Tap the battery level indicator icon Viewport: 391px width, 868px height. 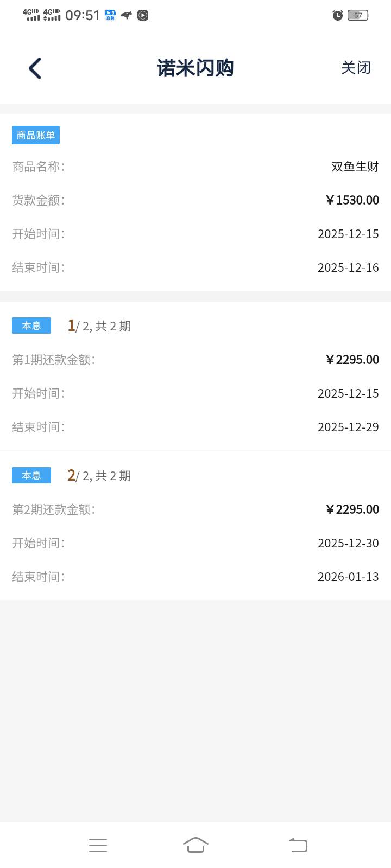coord(358,15)
